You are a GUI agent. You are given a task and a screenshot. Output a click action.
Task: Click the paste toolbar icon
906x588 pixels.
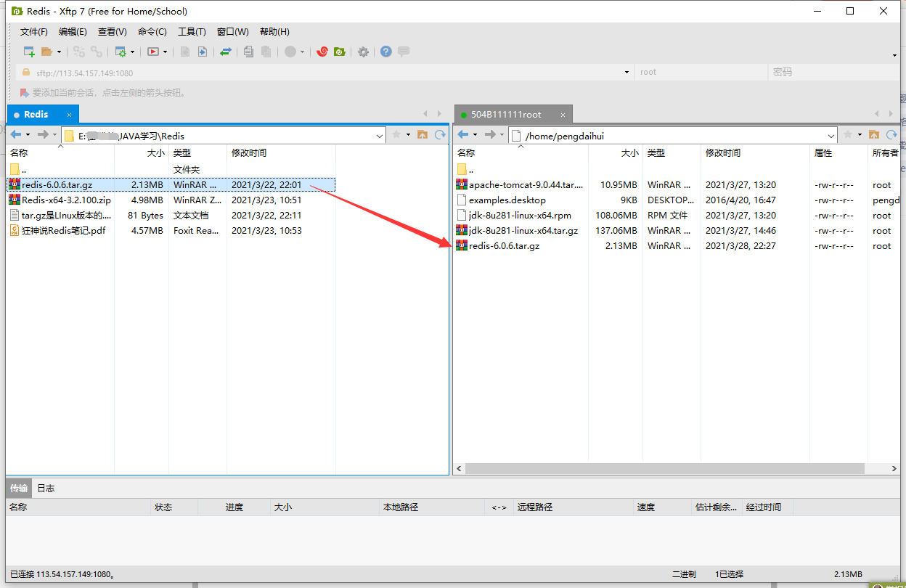pos(266,52)
